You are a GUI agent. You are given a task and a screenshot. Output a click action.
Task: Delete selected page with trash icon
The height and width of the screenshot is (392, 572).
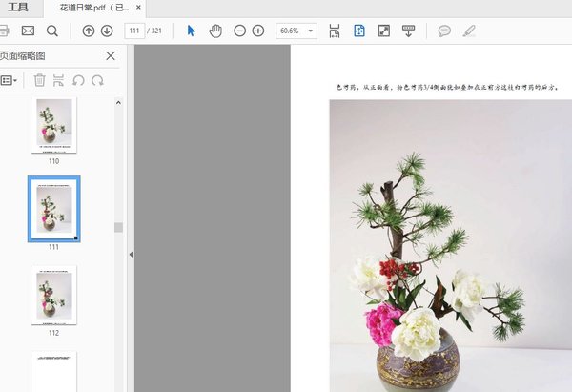coord(39,80)
